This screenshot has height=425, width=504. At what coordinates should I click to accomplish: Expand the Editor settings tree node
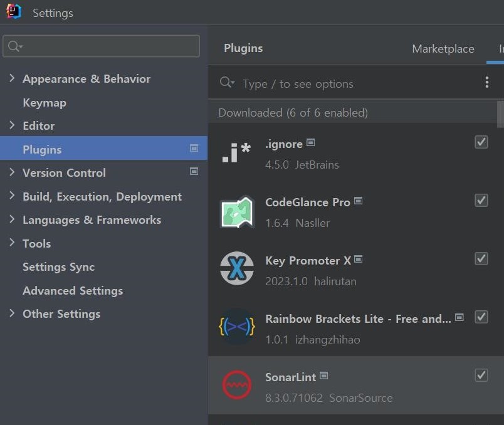tap(12, 125)
